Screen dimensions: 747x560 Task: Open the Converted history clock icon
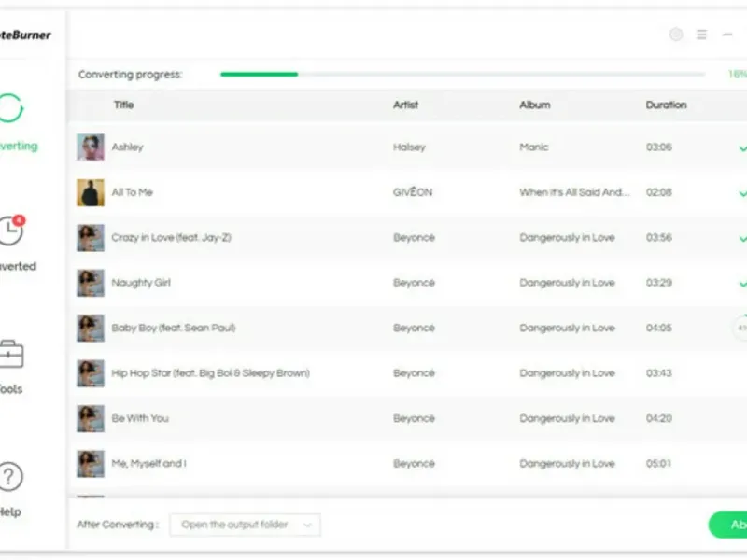coord(11,231)
